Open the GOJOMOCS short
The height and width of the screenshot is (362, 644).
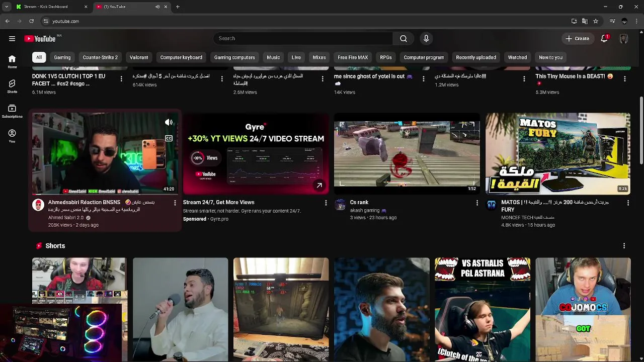click(x=583, y=310)
